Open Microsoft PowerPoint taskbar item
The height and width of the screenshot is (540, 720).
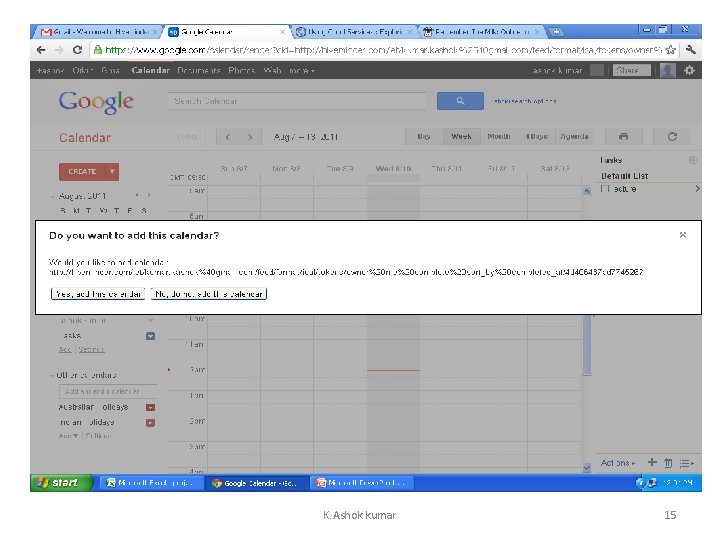tap(363, 483)
